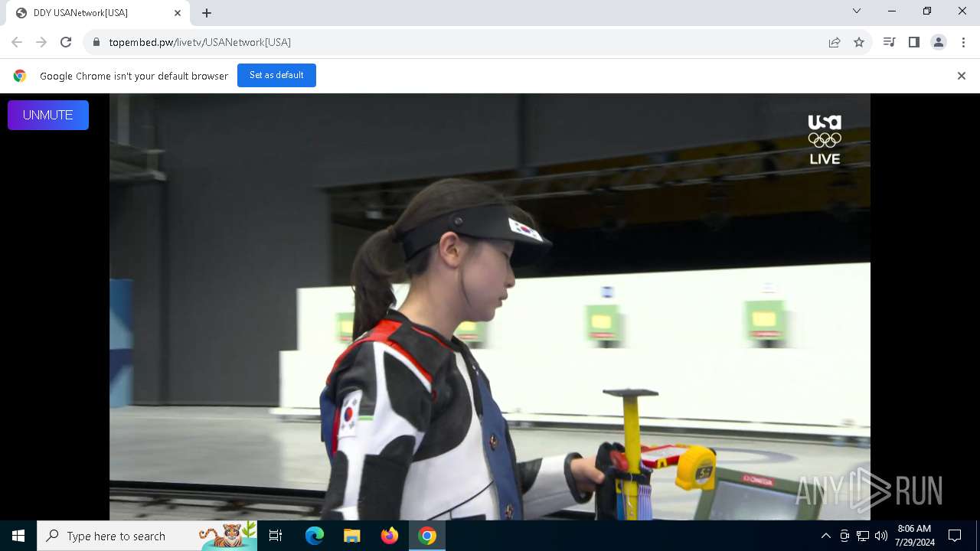
Task: Dismiss the default browser notification bar
Action: tap(962, 76)
